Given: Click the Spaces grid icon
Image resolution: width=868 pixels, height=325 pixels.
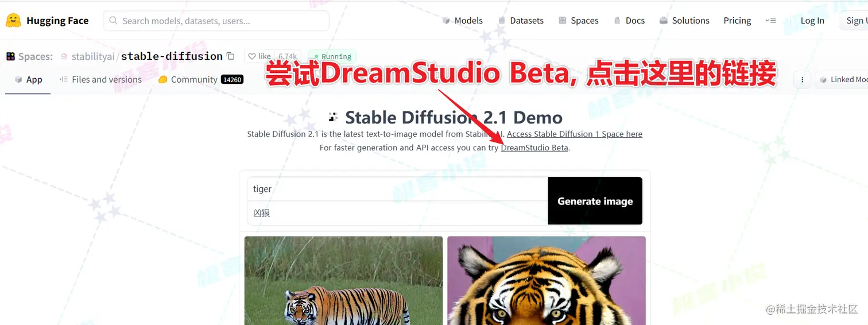Looking at the screenshot, I should 10,56.
